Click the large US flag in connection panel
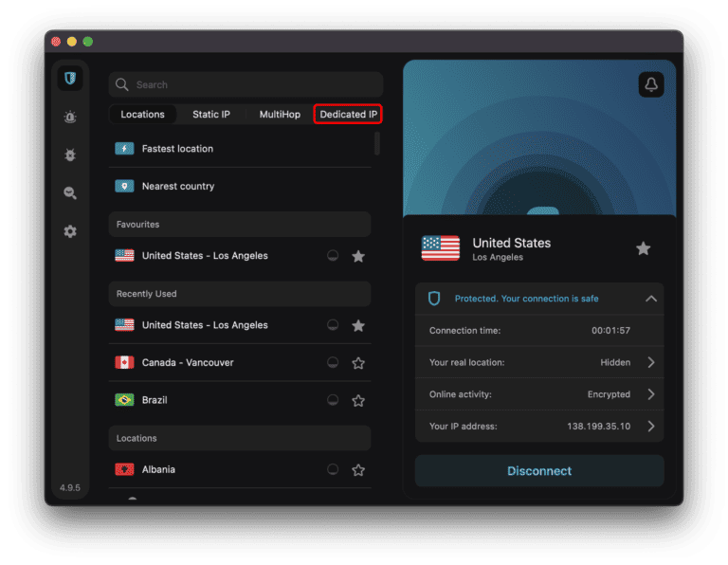Image resolution: width=728 pixels, height=565 pixels. (x=441, y=248)
